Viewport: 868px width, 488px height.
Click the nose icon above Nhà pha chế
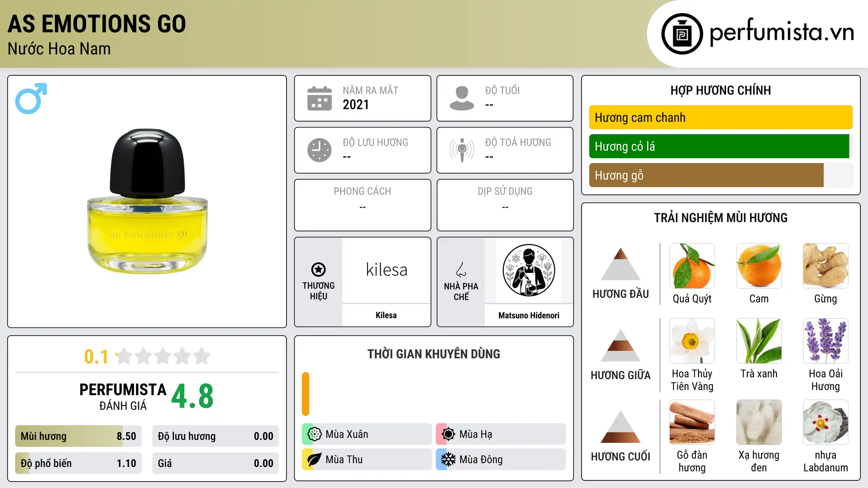pyautogui.click(x=461, y=269)
